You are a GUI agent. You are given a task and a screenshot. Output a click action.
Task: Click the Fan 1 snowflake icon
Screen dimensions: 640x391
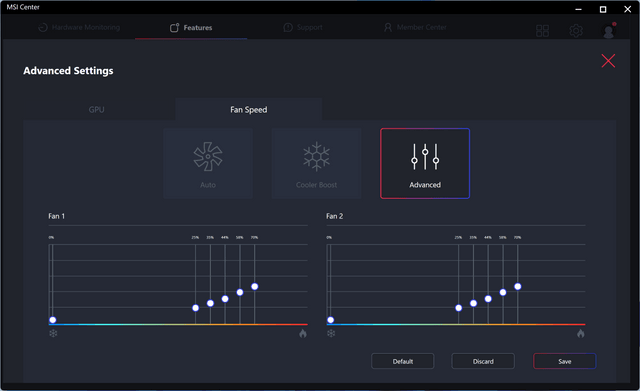53,333
